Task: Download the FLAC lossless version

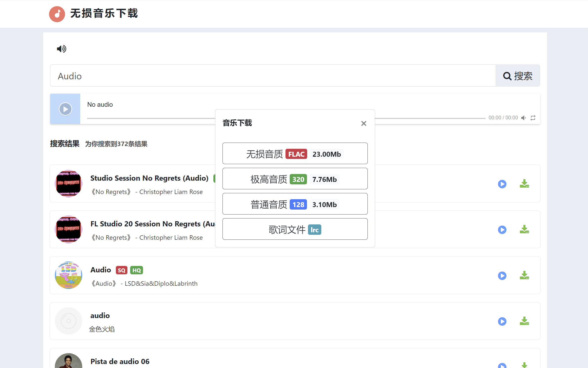Action: coord(295,153)
